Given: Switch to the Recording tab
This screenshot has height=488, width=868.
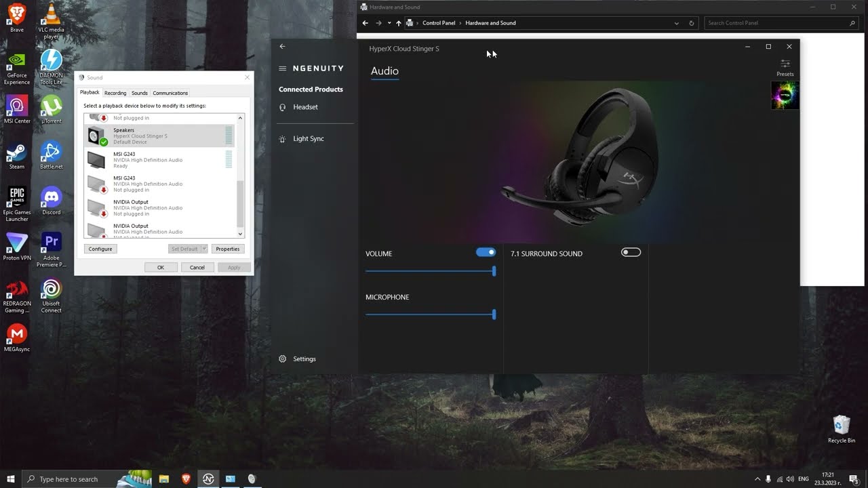Looking at the screenshot, I should point(115,93).
